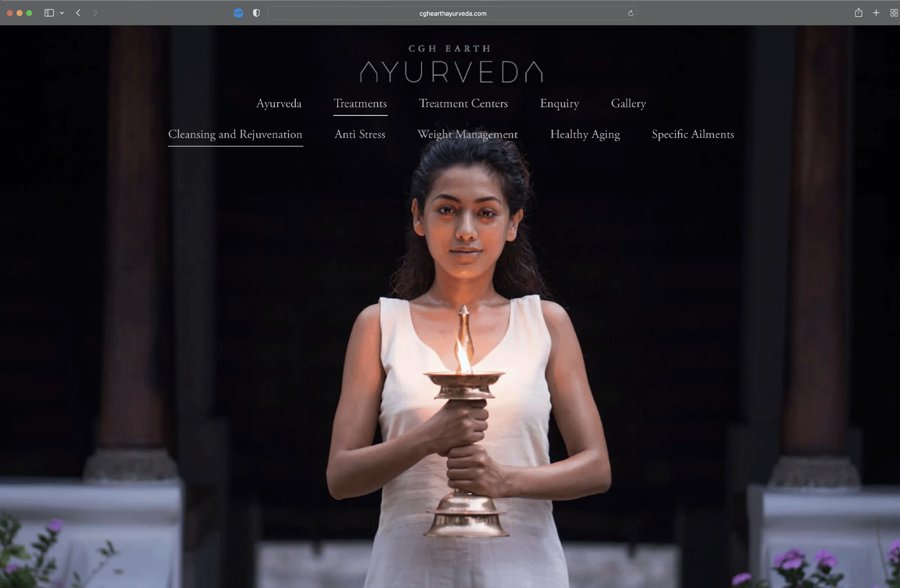
Task: Click the CGH Earth Ayurveda logo
Action: click(451, 63)
